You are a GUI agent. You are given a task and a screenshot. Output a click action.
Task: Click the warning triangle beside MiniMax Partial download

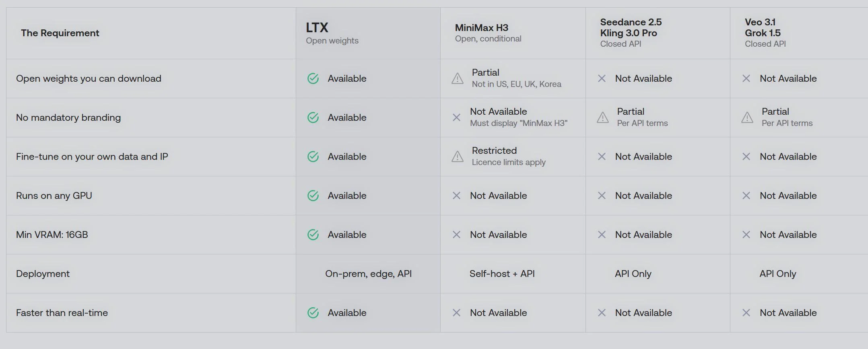pos(458,78)
